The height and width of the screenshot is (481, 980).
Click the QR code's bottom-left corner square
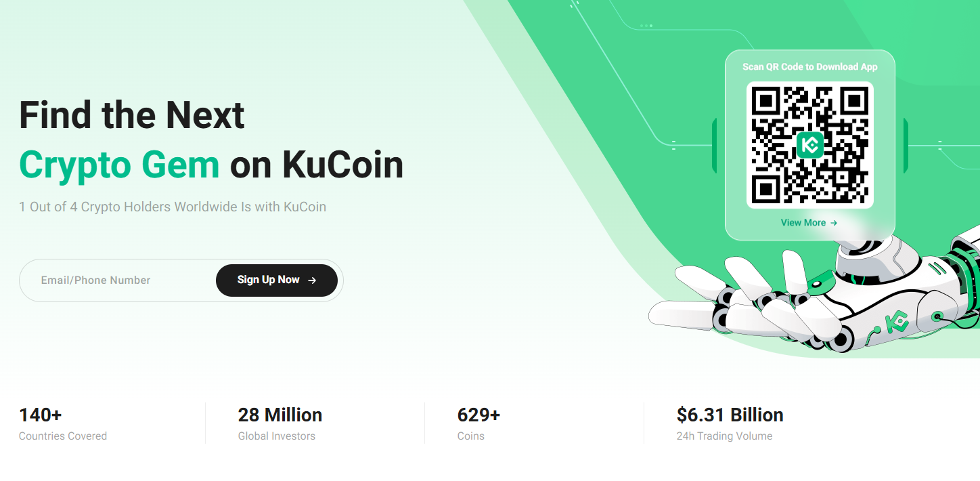pyautogui.click(x=765, y=188)
